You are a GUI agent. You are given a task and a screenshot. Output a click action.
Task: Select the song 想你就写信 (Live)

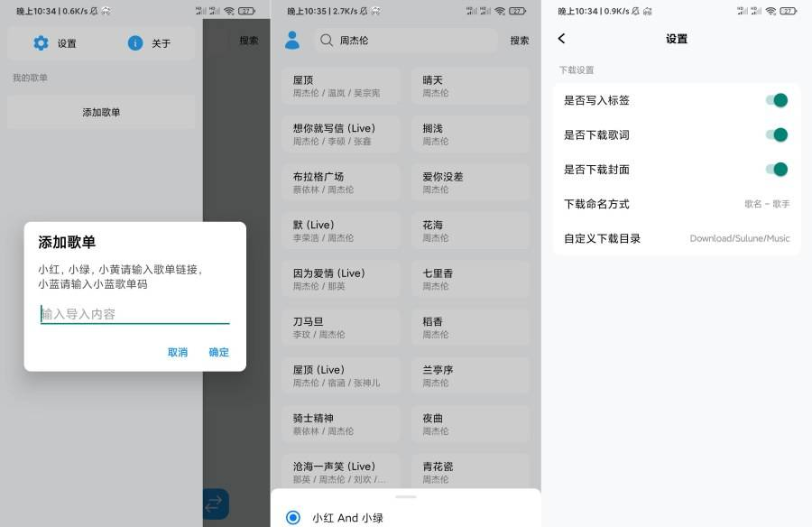[341, 134]
